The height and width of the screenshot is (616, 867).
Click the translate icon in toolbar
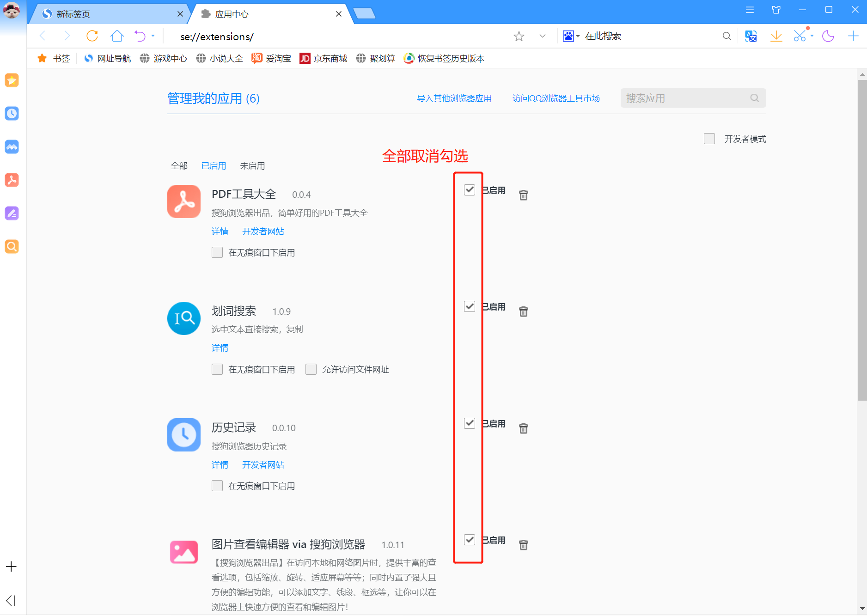pyautogui.click(x=751, y=36)
